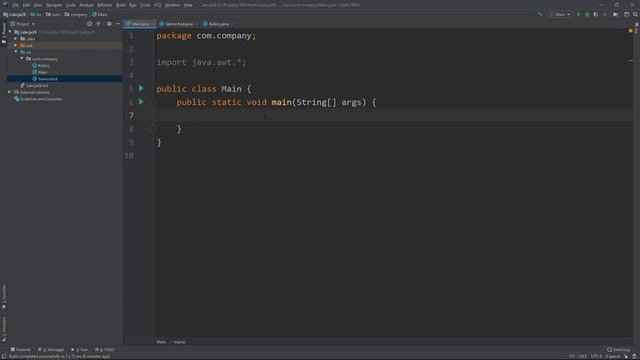This screenshot has width=640, height=360.
Task: Click the fold end marker on line 8
Action: [x=154, y=129]
